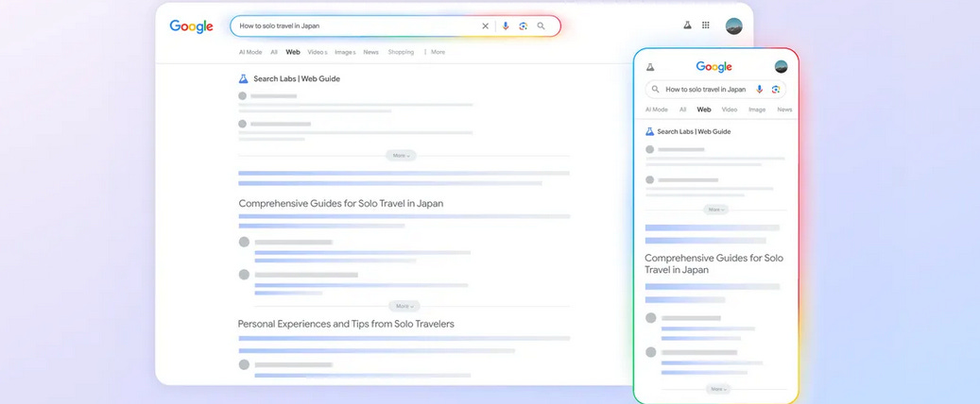Tap the Image tab in mobile view

(x=757, y=109)
